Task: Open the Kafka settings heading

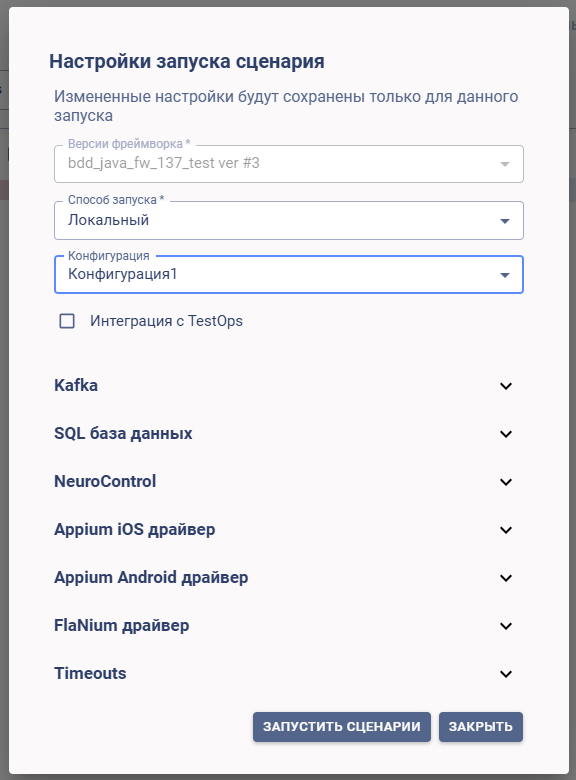Action: click(76, 386)
